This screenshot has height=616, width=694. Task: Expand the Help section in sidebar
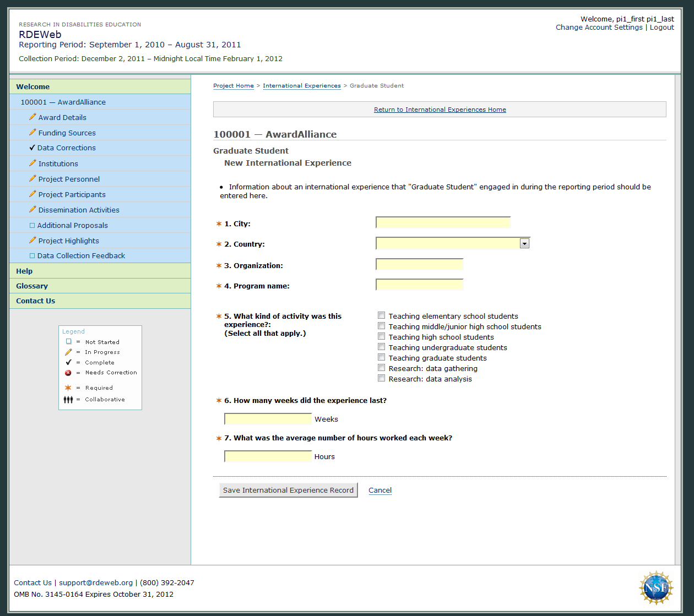pos(24,271)
